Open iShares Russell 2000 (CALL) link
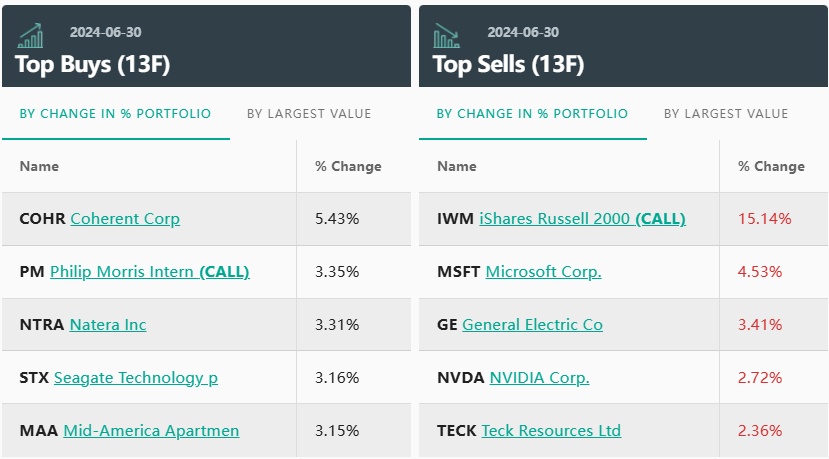The image size is (829, 459). (582, 219)
